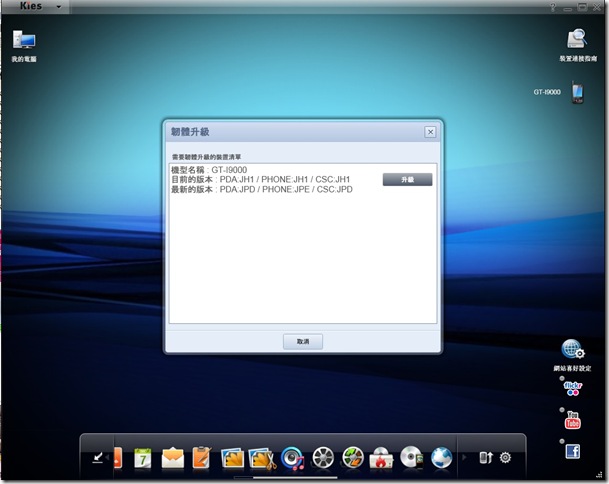This screenshot has width=609, height=484.
Task: Open the photo editor scissors icon
Action: coord(262,458)
